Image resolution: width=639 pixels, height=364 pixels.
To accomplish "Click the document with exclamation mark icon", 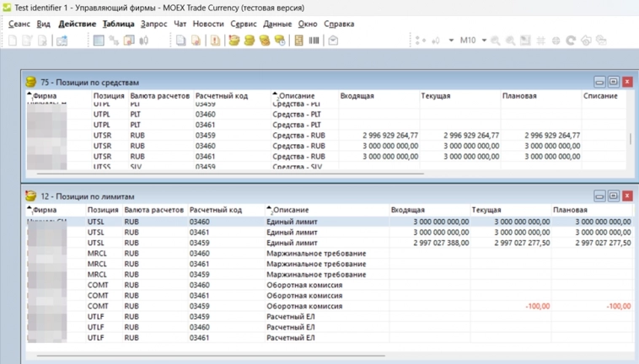I will [216, 40].
